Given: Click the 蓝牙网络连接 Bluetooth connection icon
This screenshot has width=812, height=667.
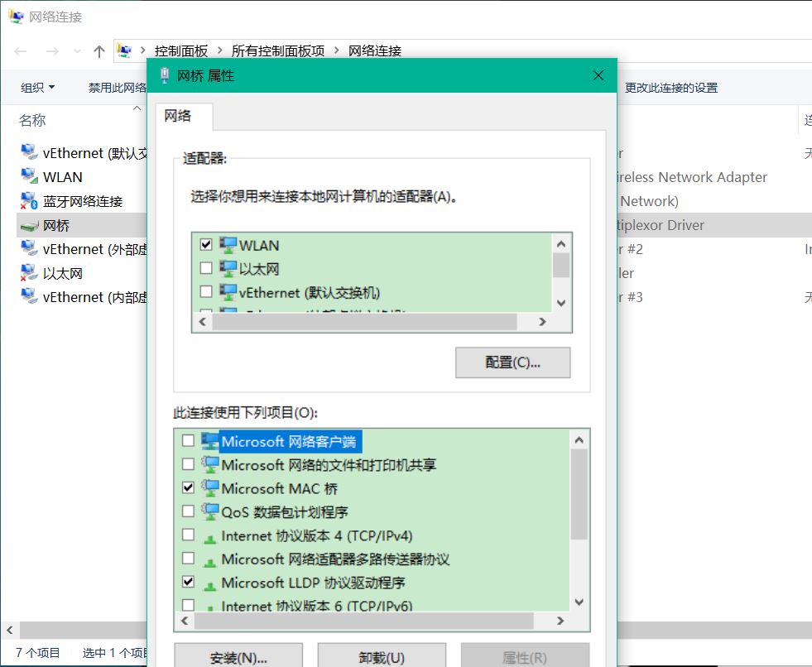Looking at the screenshot, I should click(x=29, y=201).
